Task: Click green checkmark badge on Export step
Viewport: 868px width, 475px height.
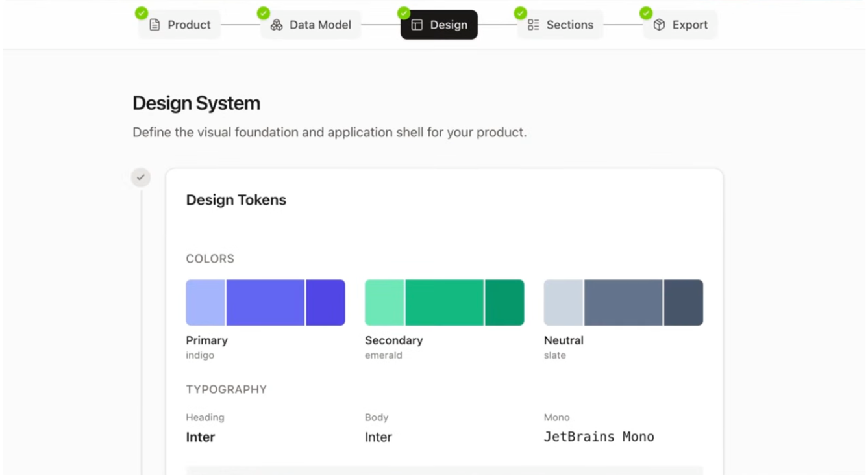Action: tap(645, 13)
